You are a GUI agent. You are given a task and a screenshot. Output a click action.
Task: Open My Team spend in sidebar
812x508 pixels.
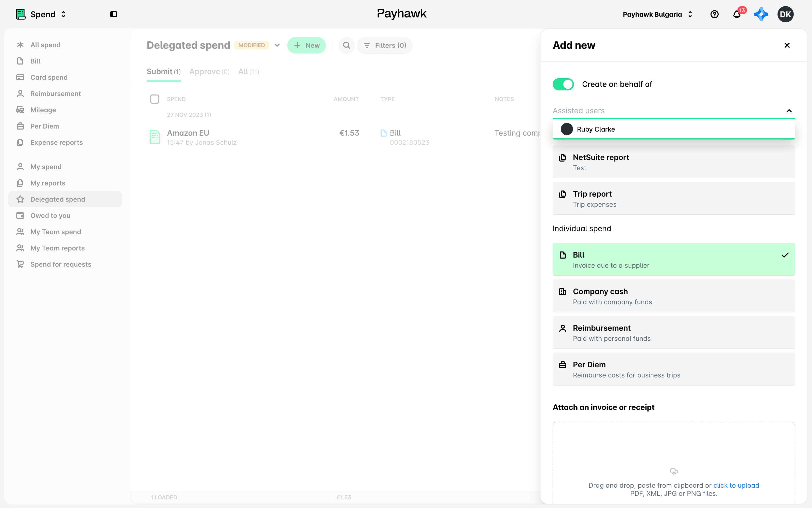(x=65, y=232)
